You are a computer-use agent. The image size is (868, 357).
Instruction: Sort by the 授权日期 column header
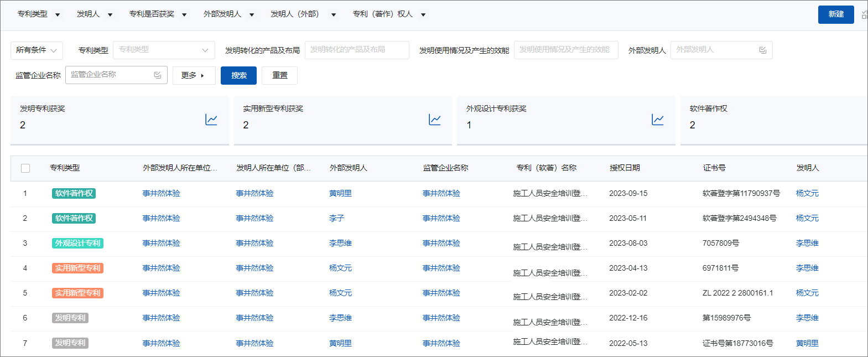point(625,168)
